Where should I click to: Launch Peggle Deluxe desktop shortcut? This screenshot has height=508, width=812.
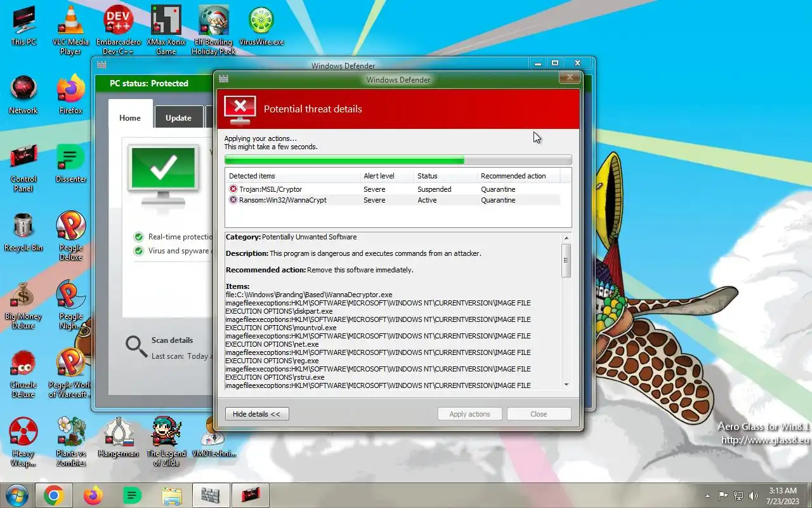[x=70, y=236]
